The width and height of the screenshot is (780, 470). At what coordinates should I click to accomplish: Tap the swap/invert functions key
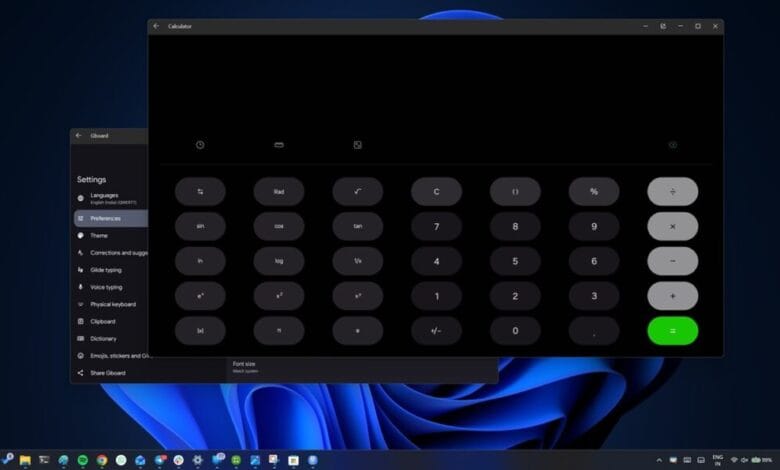[200, 191]
